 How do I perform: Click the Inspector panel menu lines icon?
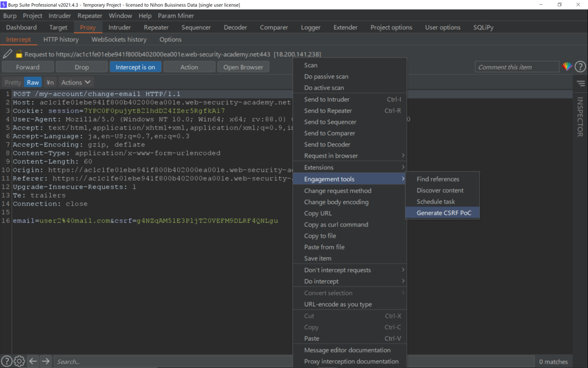point(581,84)
